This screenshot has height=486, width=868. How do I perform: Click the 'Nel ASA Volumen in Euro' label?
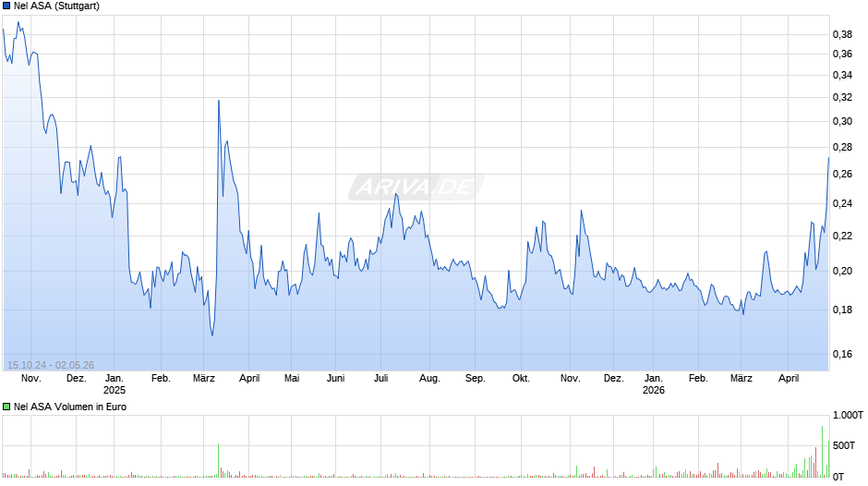[x=70, y=407]
